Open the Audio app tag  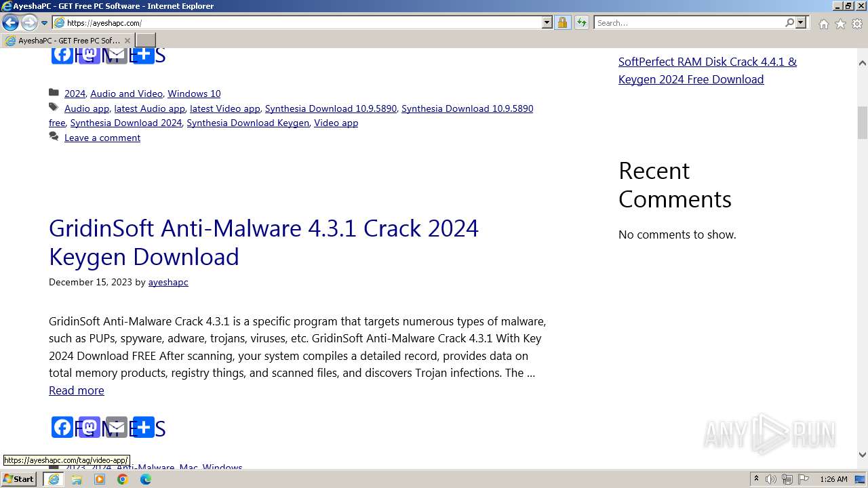pos(87,108)
